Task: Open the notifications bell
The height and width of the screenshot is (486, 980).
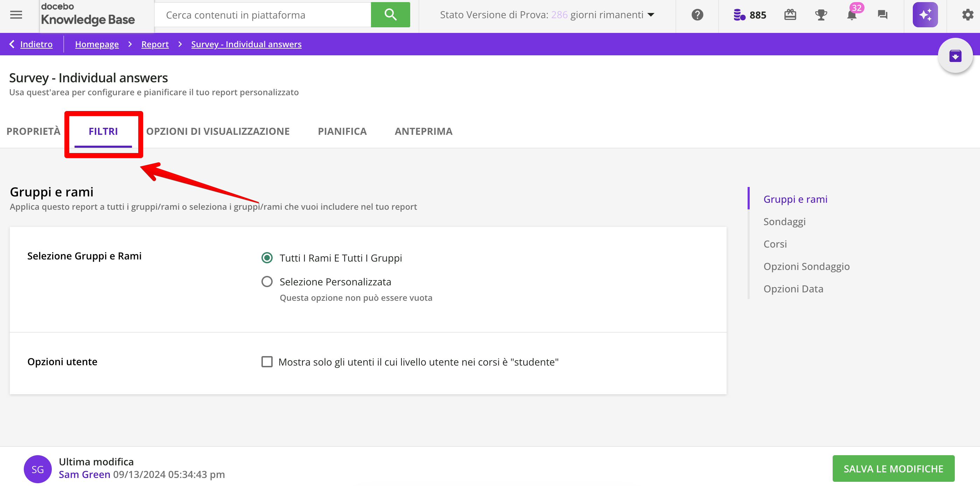Action: [x=852, y=15]
